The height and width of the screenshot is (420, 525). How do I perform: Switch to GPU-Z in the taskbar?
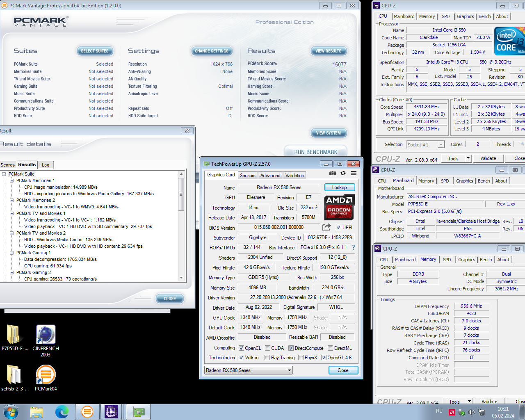click(138, 412)
